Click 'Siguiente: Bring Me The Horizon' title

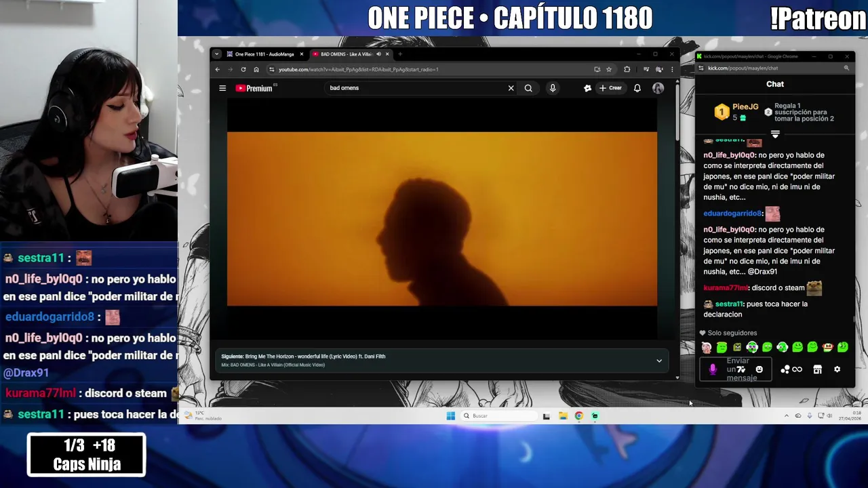coord(303,357)
